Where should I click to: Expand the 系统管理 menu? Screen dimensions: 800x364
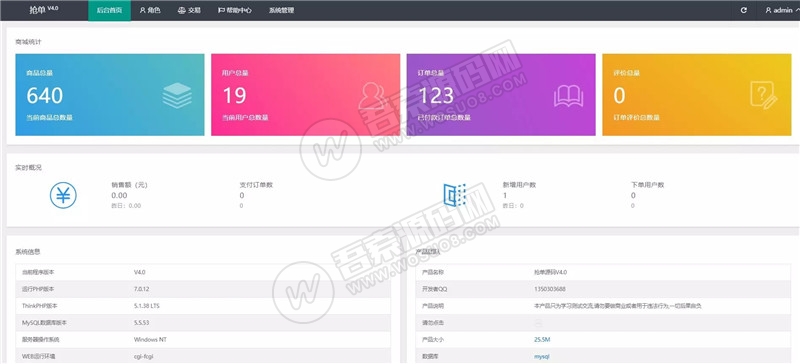click(281, 10)
